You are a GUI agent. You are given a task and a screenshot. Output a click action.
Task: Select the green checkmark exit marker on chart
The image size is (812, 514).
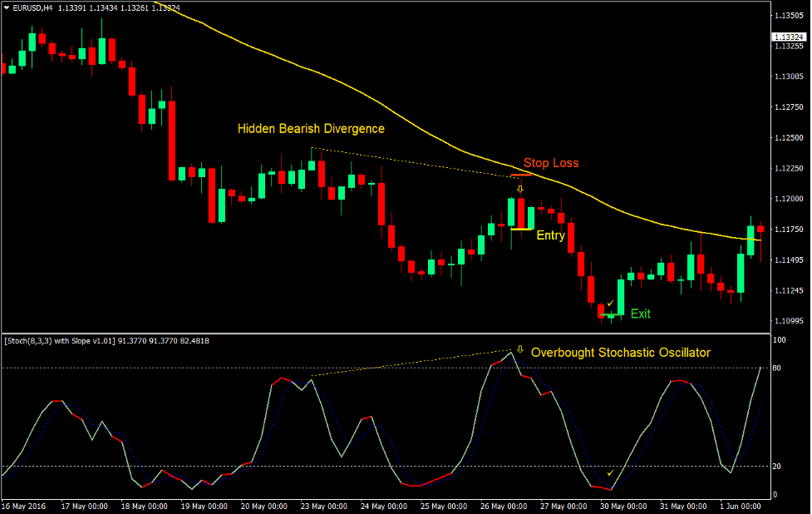tap(611, 303)
